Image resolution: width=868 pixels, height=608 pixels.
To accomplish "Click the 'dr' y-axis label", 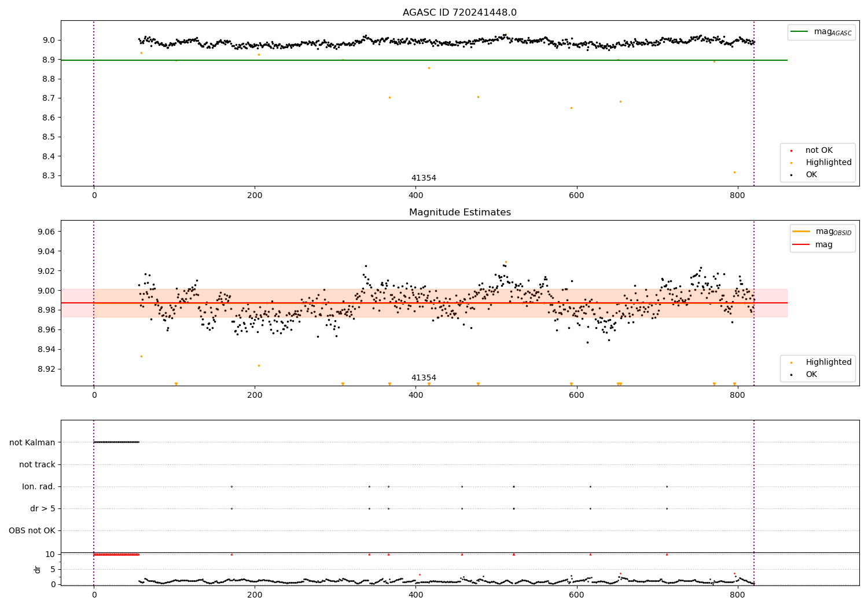I will (x=38, y=569).
